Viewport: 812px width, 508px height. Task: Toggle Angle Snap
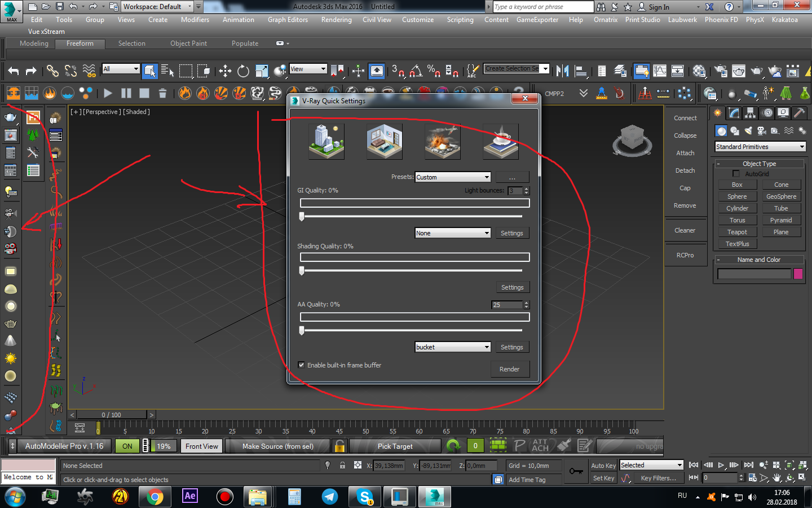tap(416, 71)
